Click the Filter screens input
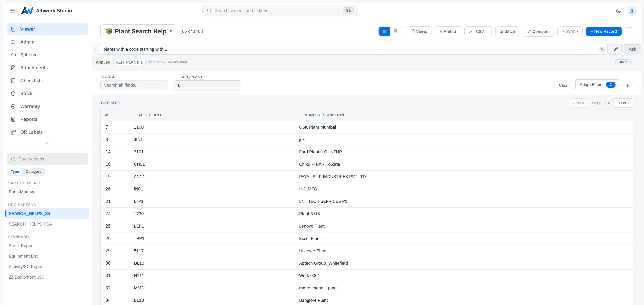 coord(47,159)
